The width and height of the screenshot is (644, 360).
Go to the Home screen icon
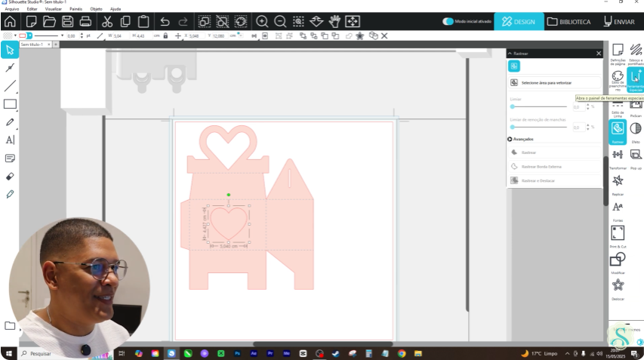point(10,21)
